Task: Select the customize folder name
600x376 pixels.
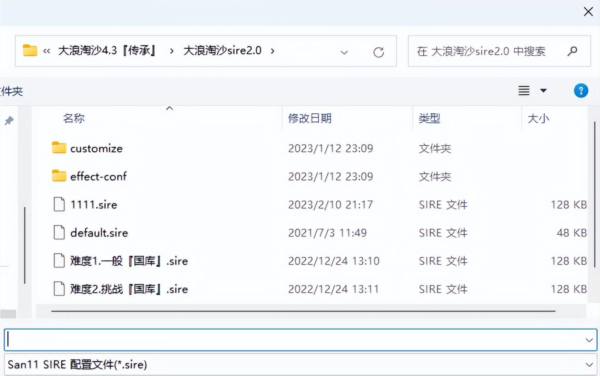Action: point(96,148)
